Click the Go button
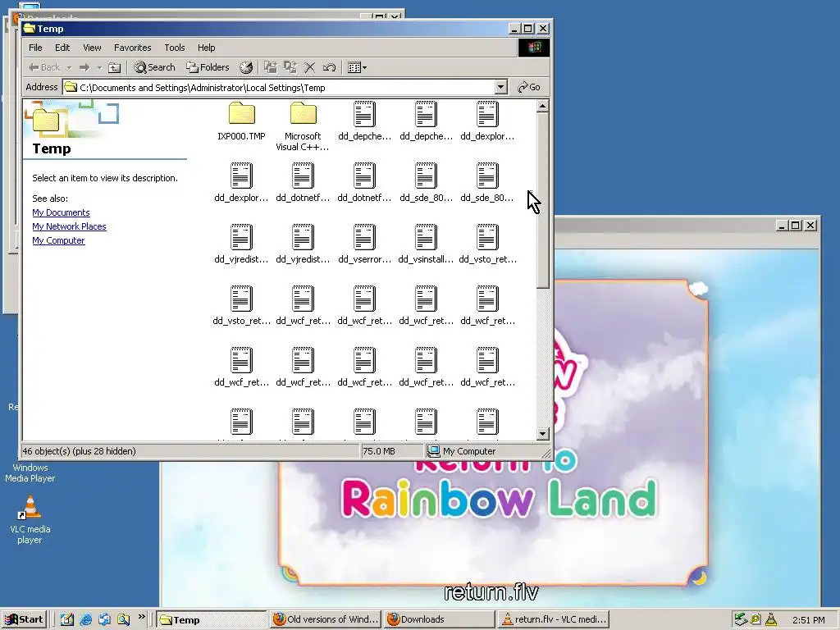 tap(529, 87)
